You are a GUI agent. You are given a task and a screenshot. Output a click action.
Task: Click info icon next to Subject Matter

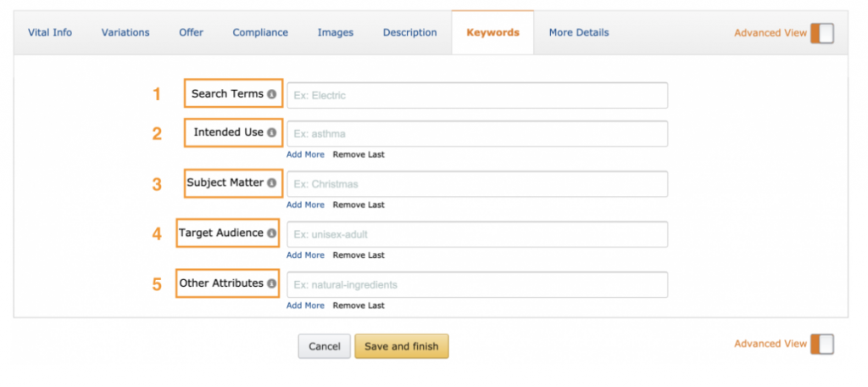(x=271, y=182)
